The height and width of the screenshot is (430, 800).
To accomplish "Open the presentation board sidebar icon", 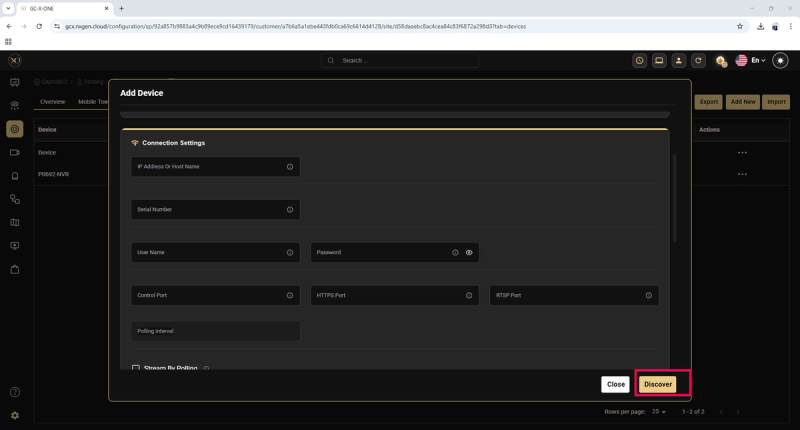I will point(15,83).
